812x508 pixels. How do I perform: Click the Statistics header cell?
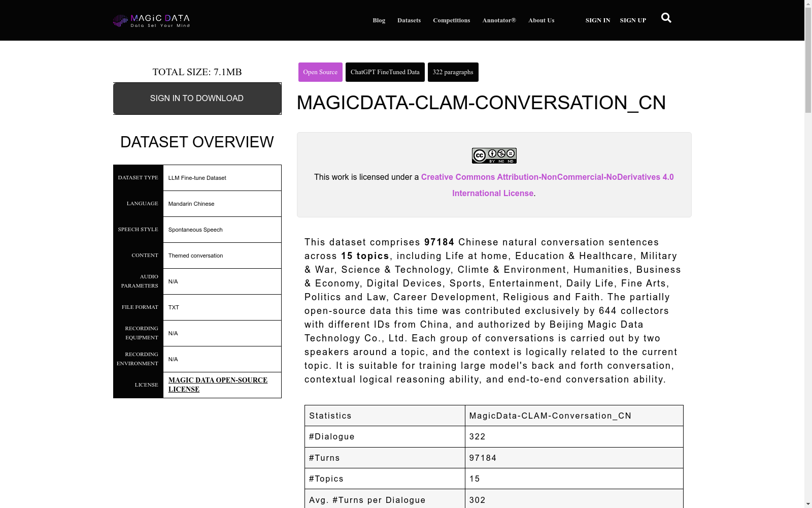coord(385,416)
